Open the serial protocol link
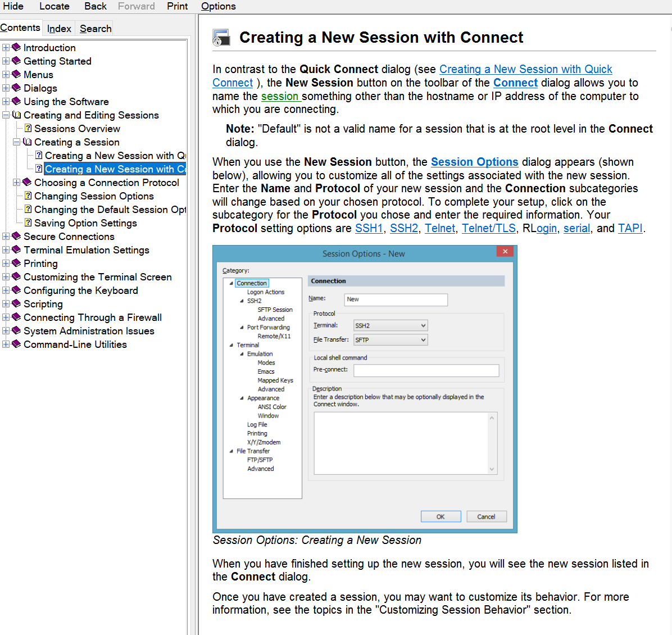This screenshot has height=635, width=672. click(x=576, y=228)
